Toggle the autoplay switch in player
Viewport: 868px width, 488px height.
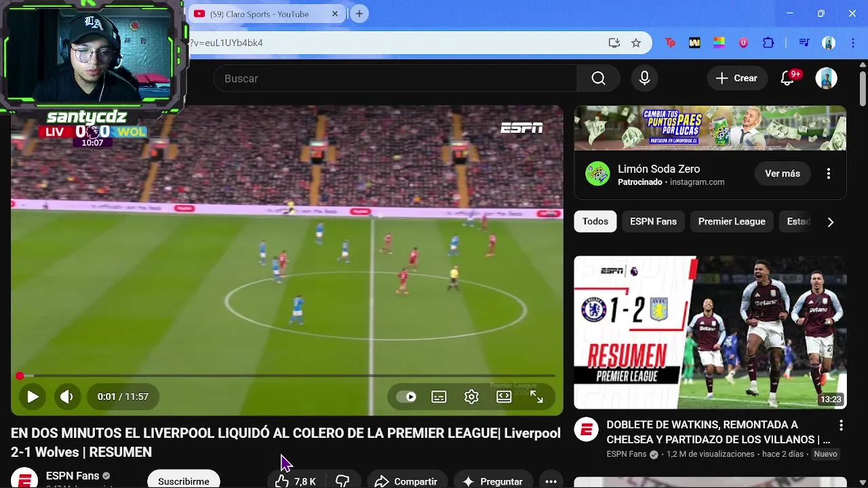point(407,396)
